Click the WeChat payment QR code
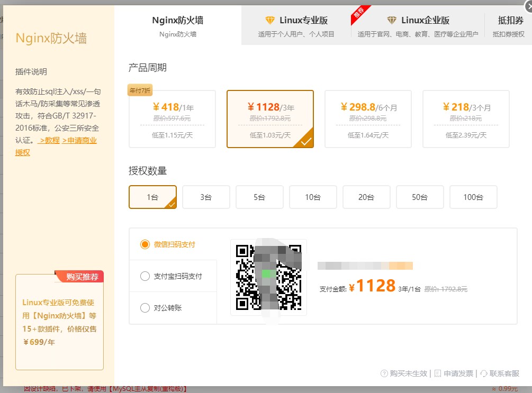This screenshot has width=532, height=393. coord(268,277)
